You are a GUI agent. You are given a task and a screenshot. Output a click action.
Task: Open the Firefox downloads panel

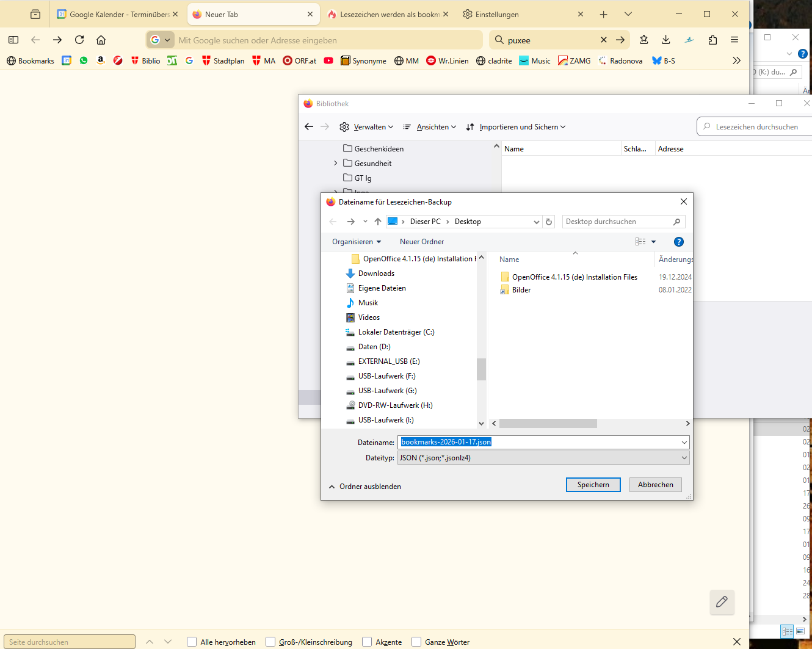point(666,40)
